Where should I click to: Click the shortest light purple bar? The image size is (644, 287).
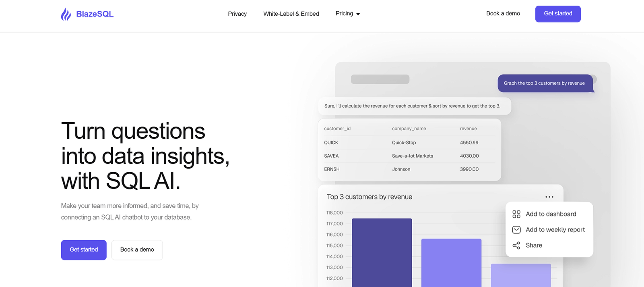click(x=521, y=275)
